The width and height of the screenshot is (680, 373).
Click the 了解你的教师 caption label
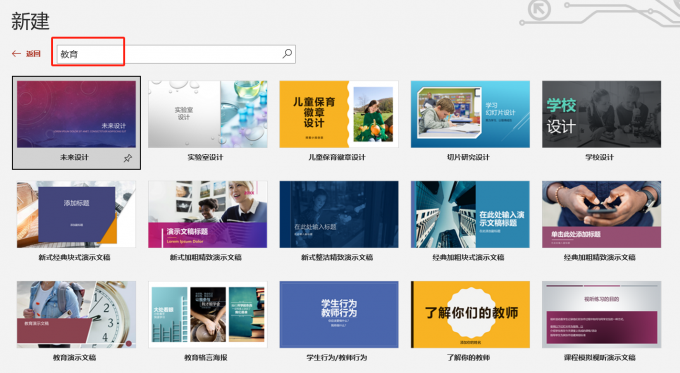468,357
